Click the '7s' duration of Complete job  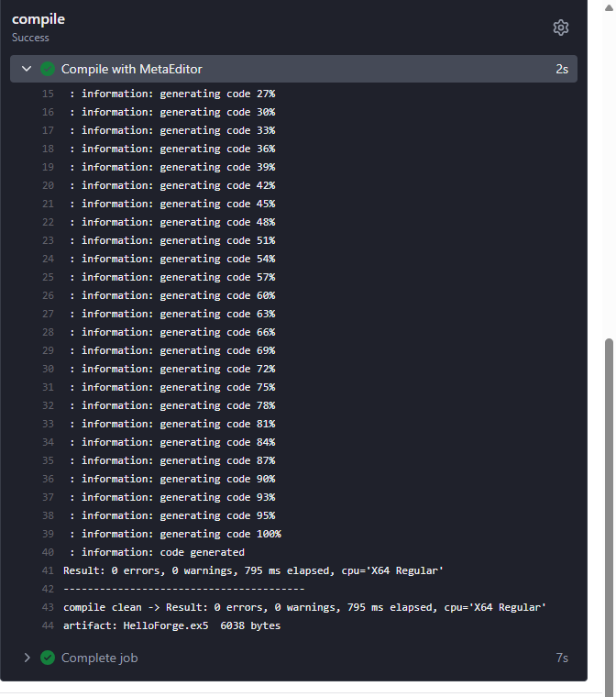pos(562,658)
